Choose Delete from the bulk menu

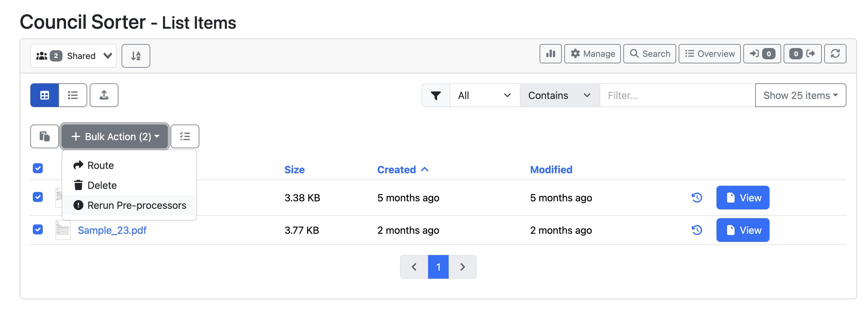[129, 185]
